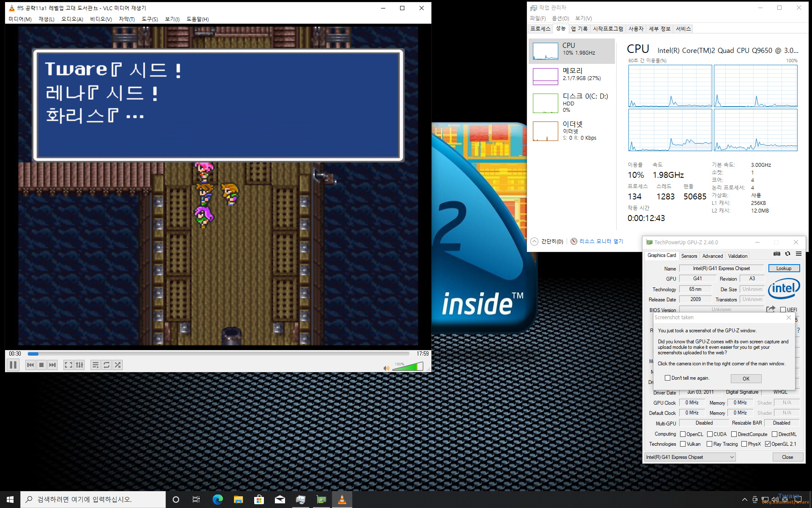The image size is (812, 508).
Task: Open GPU-Z hamburger menu icon
Action: tap(798, 254)
